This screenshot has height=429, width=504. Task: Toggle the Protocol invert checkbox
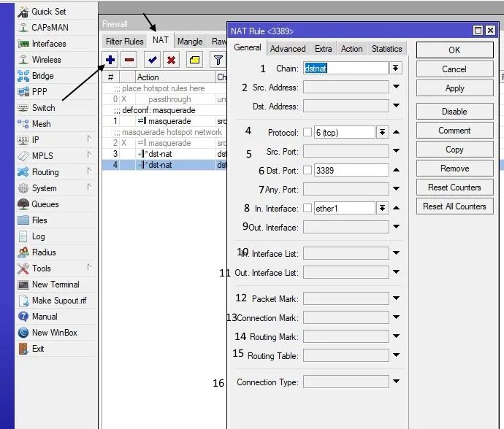(x=308, y=132)
